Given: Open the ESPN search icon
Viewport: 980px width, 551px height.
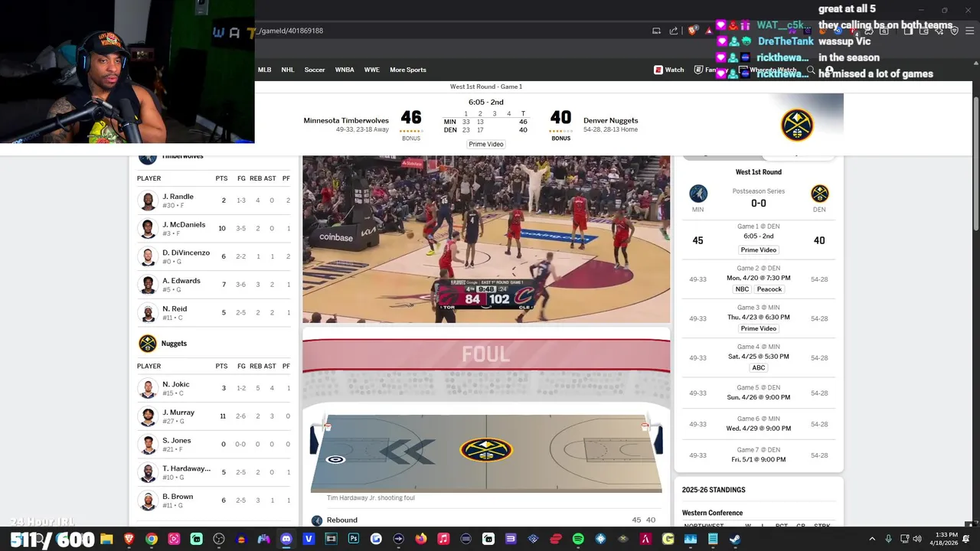Looking at the screenshot, I should pos(810,70).
